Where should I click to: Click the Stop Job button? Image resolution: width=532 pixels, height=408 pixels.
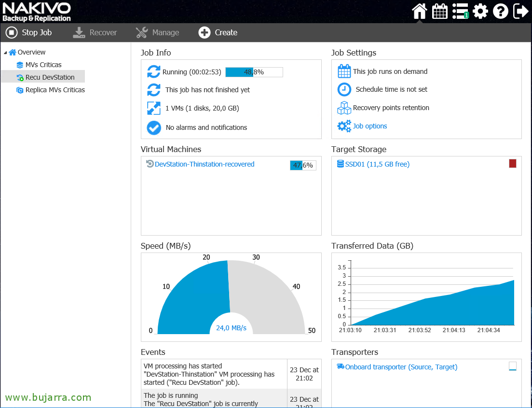click(x=29, y=33)
